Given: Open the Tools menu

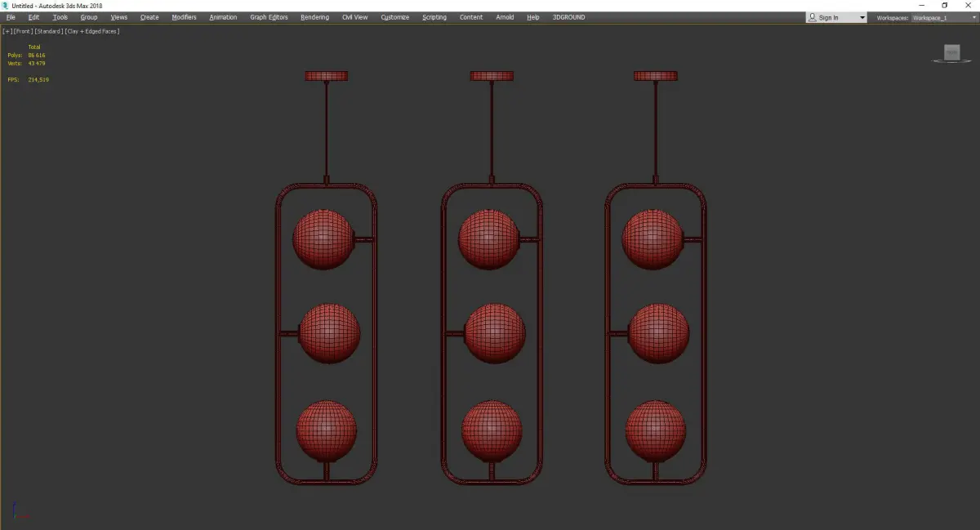Looking at the screenshot, I should click(60, 17).
